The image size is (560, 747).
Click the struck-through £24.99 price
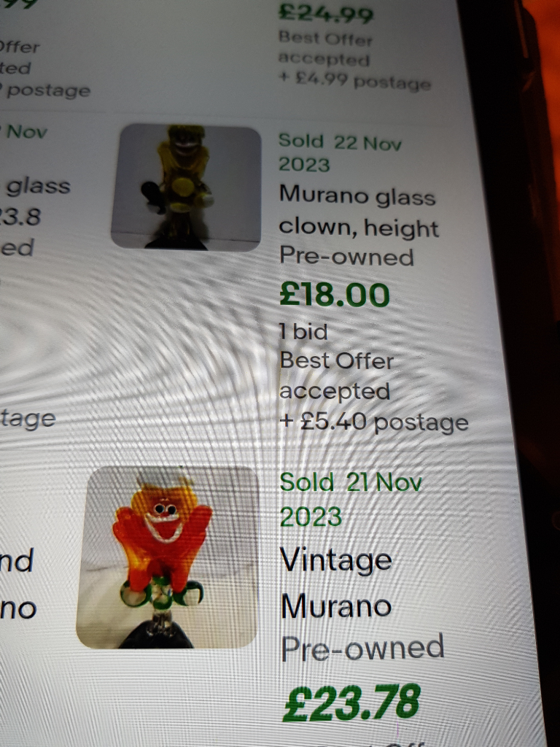click(x=326, y=12)
